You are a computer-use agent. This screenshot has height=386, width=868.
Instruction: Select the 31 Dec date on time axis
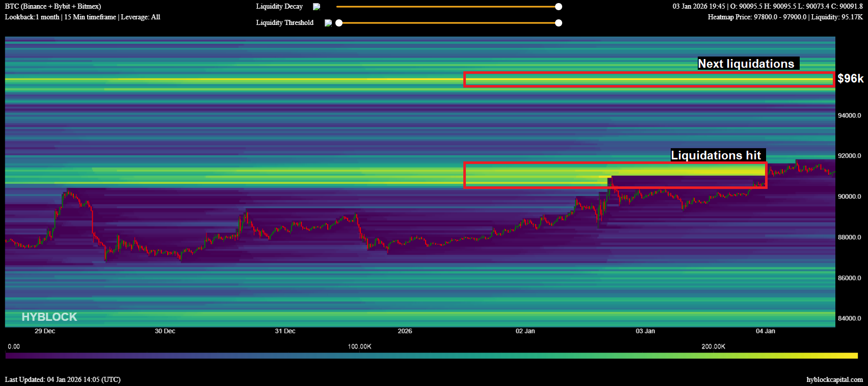point(285,331)
